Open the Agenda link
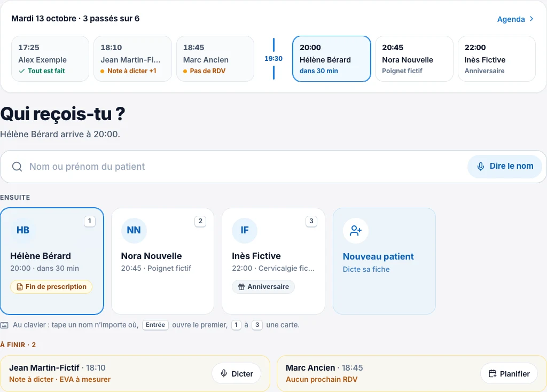The width and height of the screenshot is (547, 392). pyautogui.click(x=515, y=19)
